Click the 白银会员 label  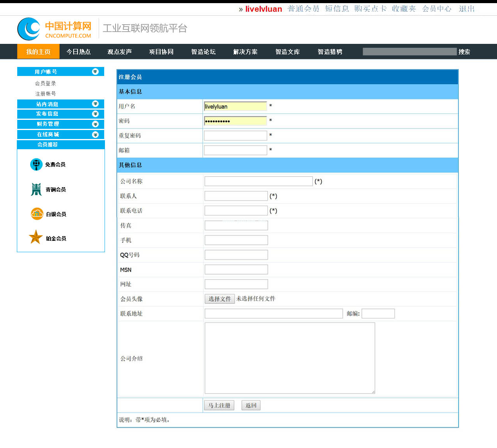(56, 214)
